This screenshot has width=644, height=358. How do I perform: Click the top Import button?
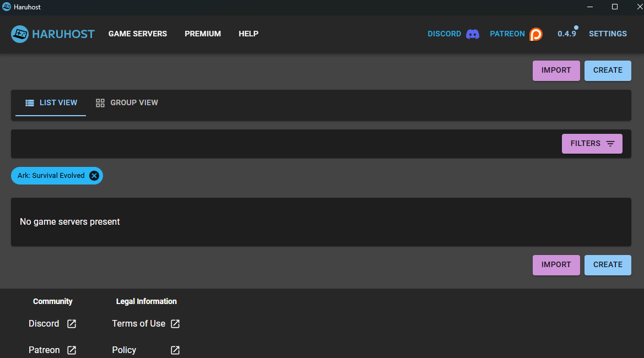tap(556, 70)
